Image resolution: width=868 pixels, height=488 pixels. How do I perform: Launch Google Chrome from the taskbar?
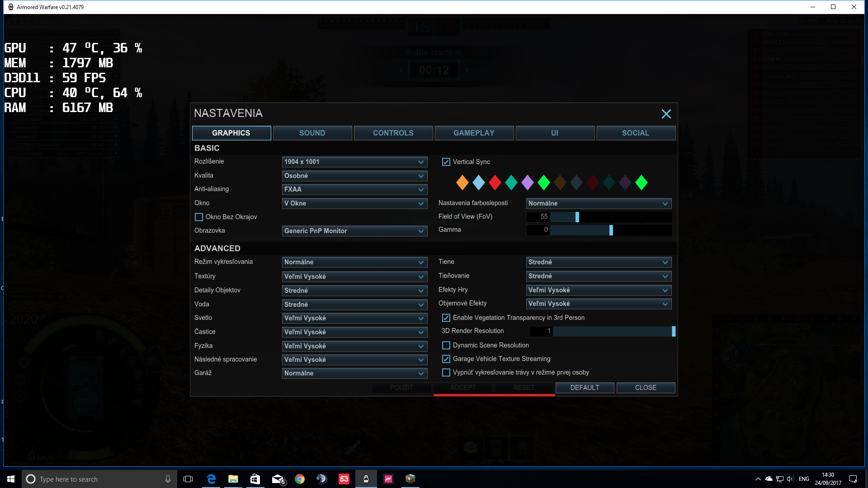click(299, 479)
